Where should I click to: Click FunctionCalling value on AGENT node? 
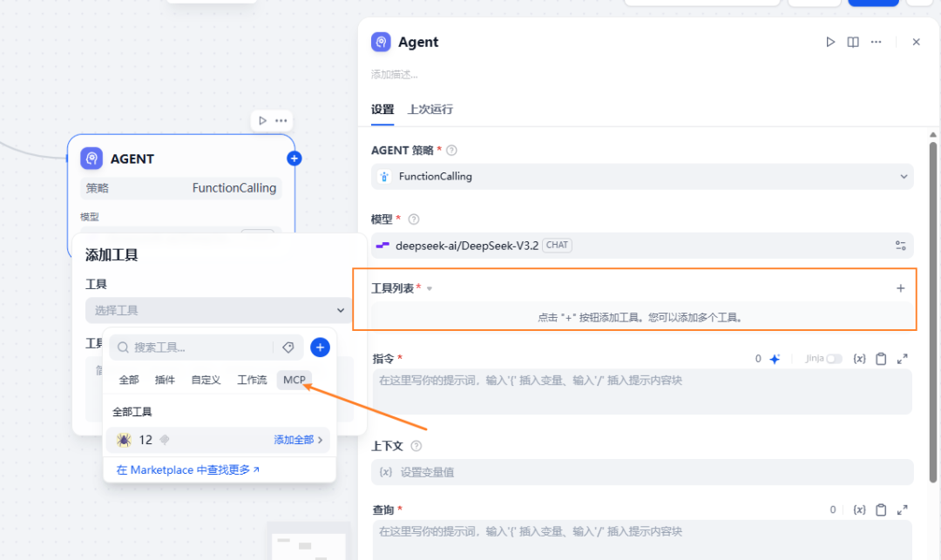(x=234, y=188)
